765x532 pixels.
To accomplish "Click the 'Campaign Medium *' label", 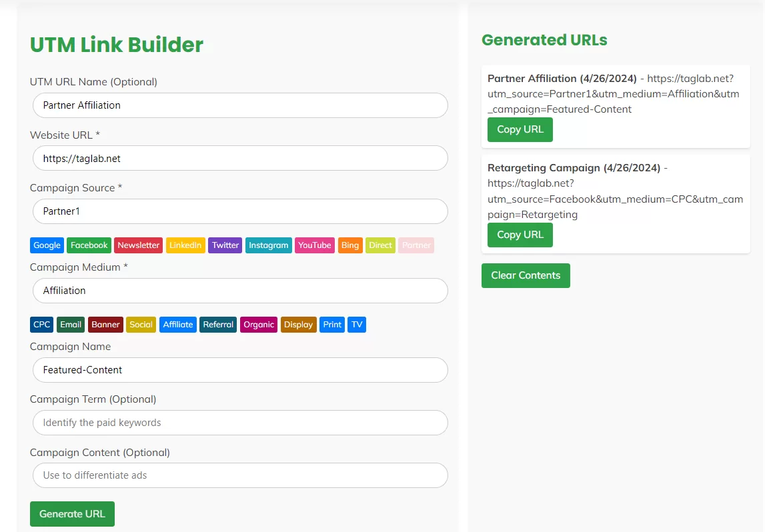I will (x=79, y=267).
